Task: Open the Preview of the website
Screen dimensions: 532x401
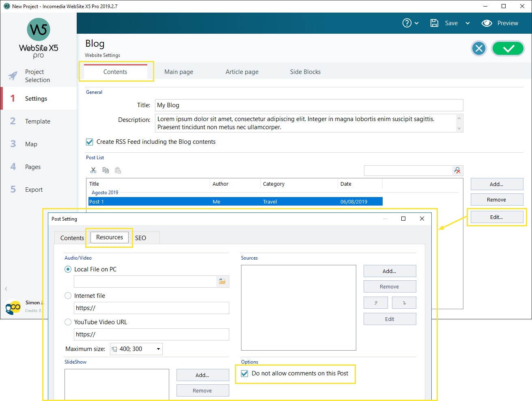Action: [x=500, y=23]
